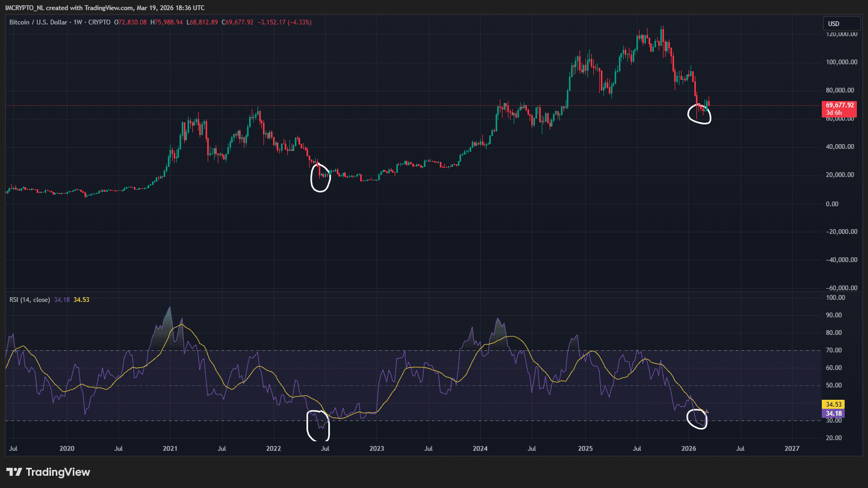This screenshot has width=868, height=488.
Task: Click the -3,152.17 (-4.33%) change value
Action: [284, 22]
